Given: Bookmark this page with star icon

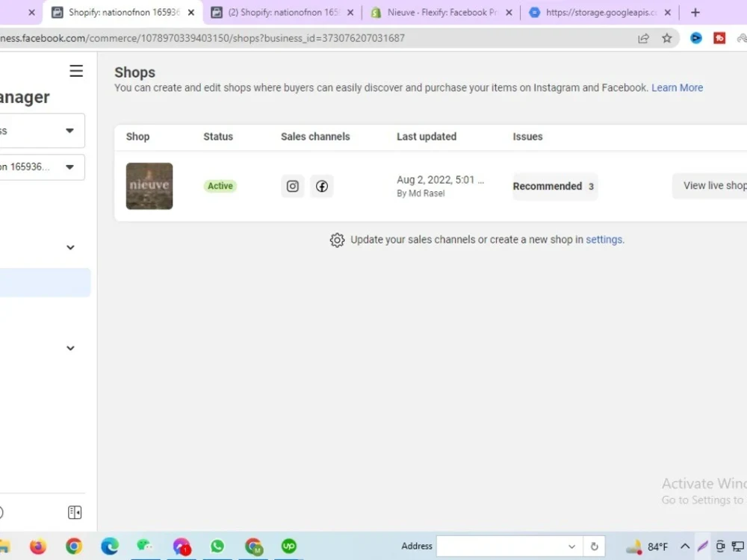Looking at the screenshot, I should click(x=667, y=38).
